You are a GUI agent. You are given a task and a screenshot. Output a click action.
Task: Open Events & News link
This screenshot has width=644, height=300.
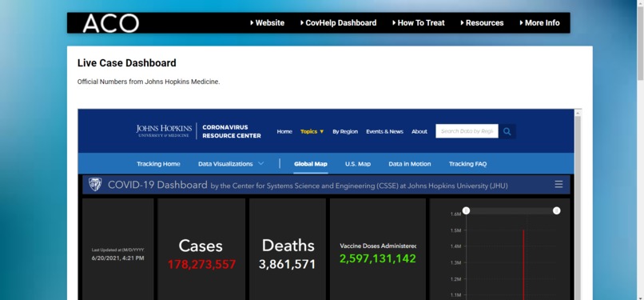(385, 131)
